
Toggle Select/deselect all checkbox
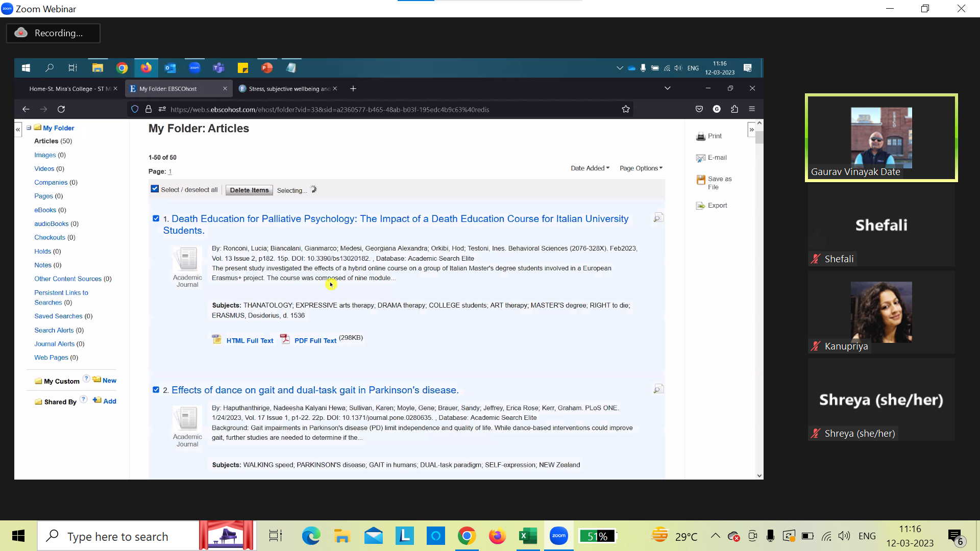155,189
